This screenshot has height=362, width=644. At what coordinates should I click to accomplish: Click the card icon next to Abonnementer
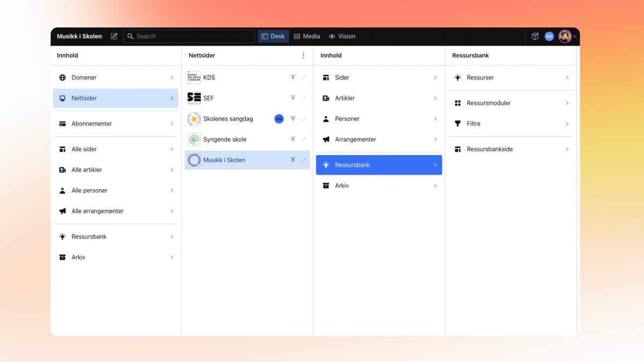coord(62,124)
